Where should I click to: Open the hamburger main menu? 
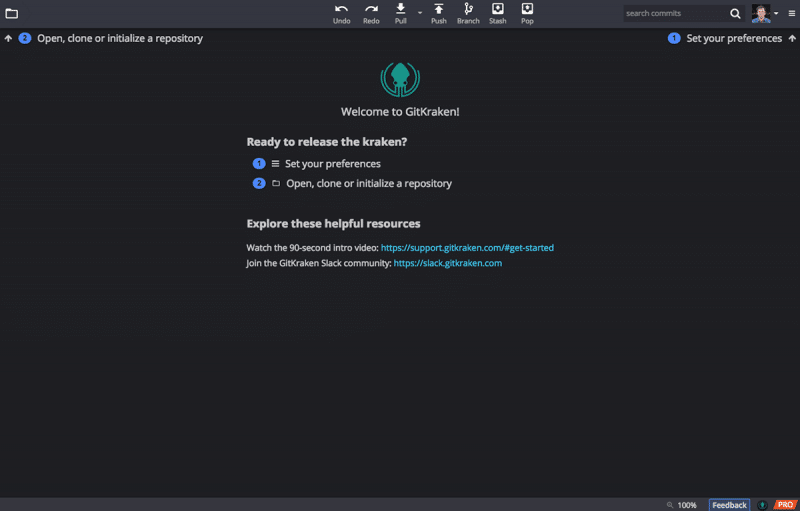point(791,14)
